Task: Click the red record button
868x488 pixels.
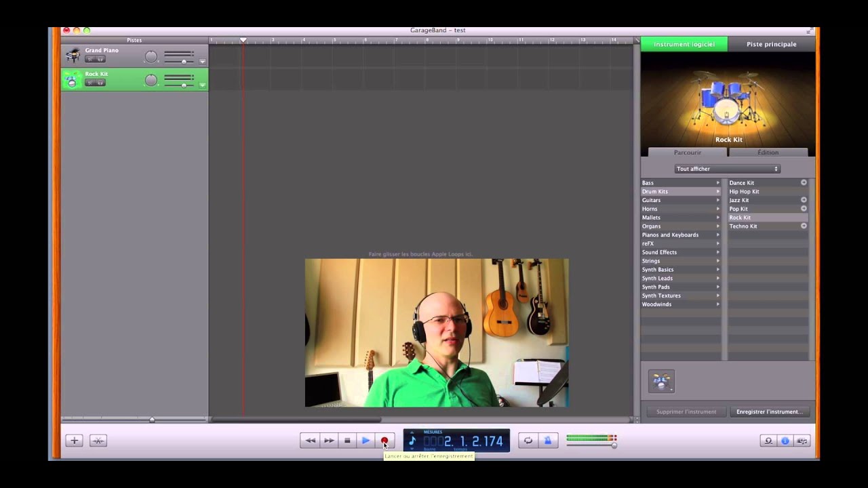Action: [x=384, y=441]
